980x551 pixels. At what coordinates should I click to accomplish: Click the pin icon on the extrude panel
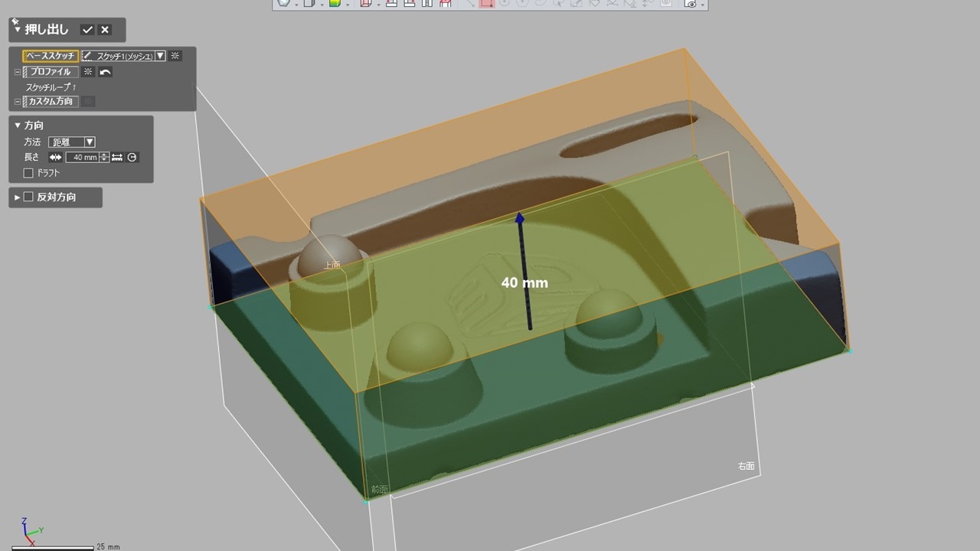[15, 23]
